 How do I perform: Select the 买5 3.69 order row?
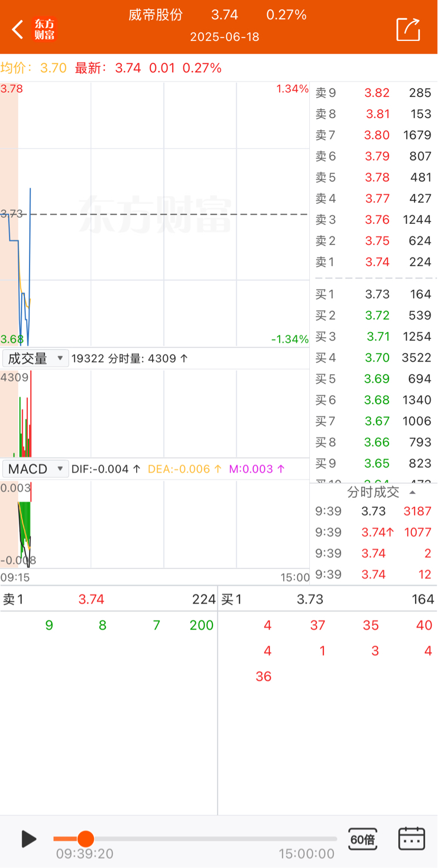374,378
